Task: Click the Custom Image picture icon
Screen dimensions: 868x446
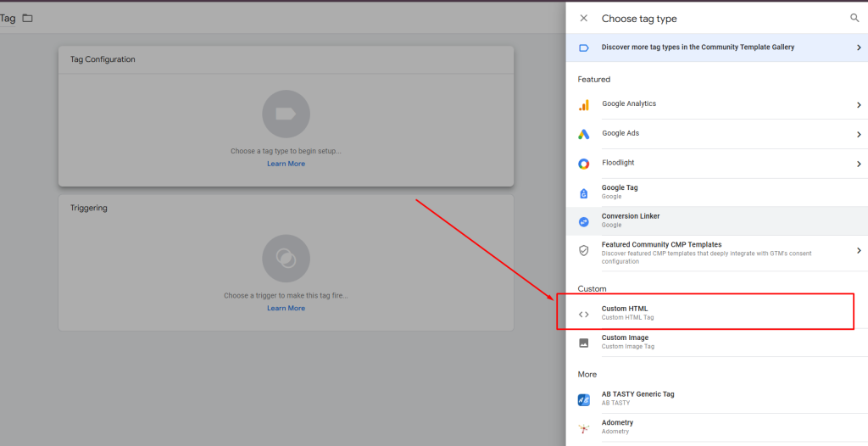Action: tap(583, 343)
